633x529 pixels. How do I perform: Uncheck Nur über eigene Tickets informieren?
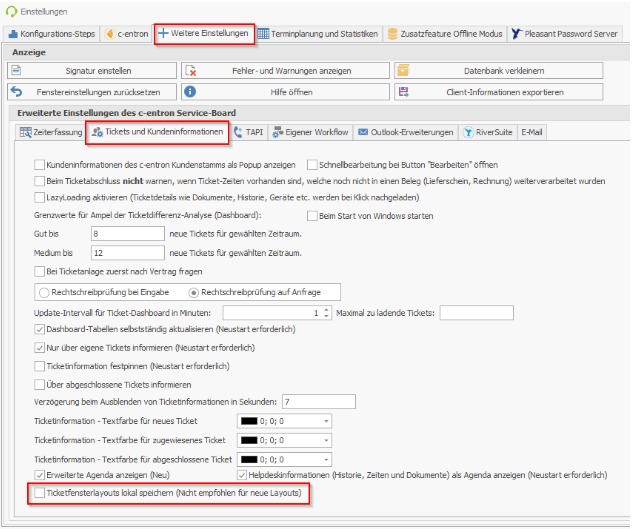point(40,347)
